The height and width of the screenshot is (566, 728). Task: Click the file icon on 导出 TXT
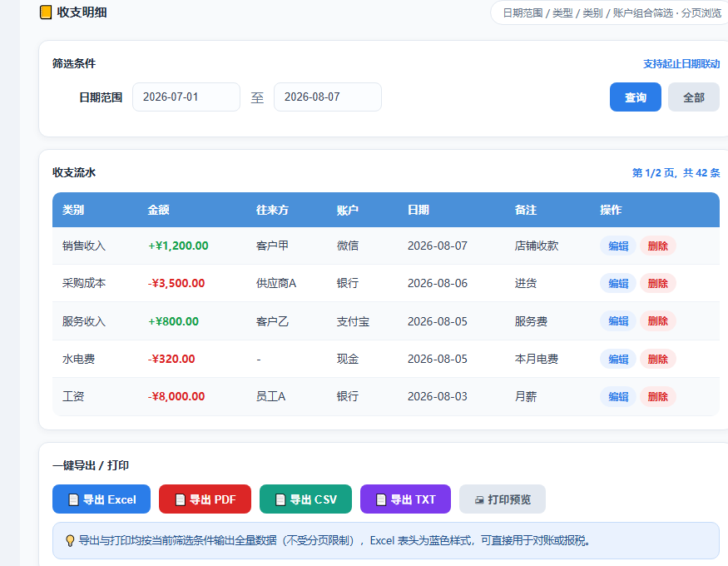(x=381, y=499)
